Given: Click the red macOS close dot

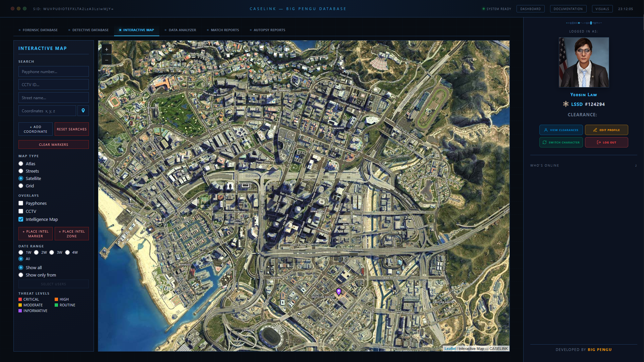Looking at the screenshot, I should [x=13, y=9].
